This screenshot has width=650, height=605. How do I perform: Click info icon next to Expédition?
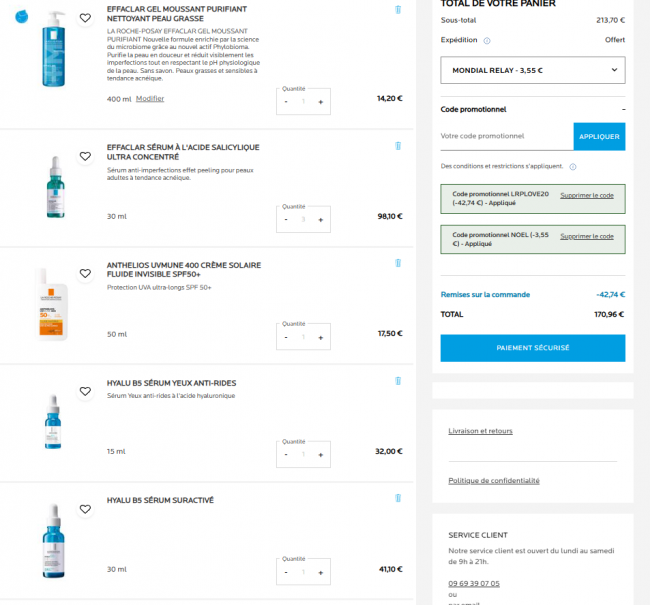coord(487,41)
